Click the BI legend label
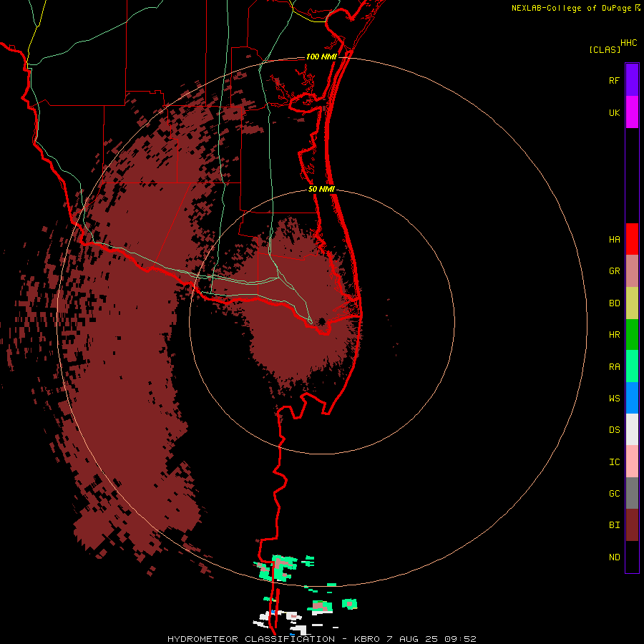 pos(614,525)
